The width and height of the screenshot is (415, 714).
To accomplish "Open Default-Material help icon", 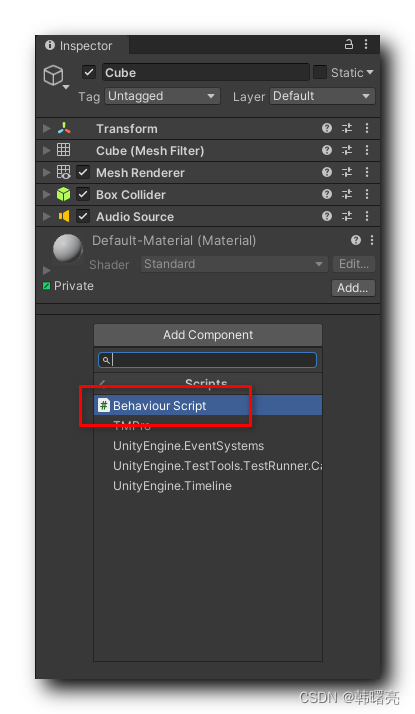I will tap(356, 240).
